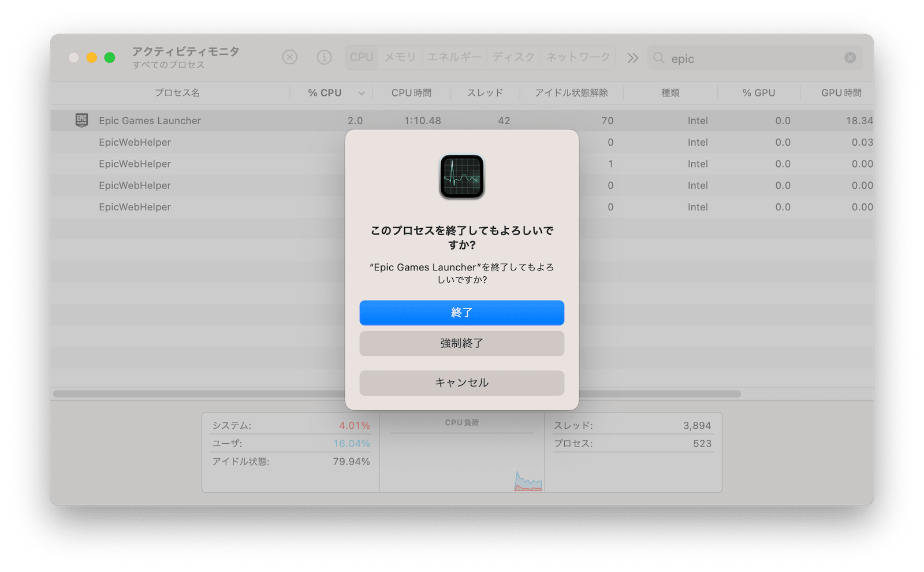This screenshot has height=572, width=924.
Task: Click the 42 thread count value
Action: tap(504, 121)
